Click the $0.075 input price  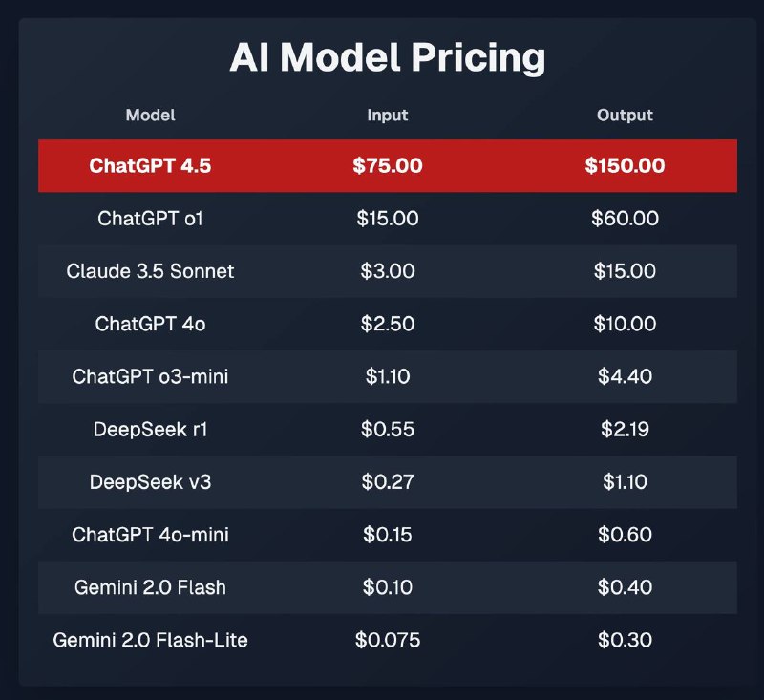tap(388, 640)
